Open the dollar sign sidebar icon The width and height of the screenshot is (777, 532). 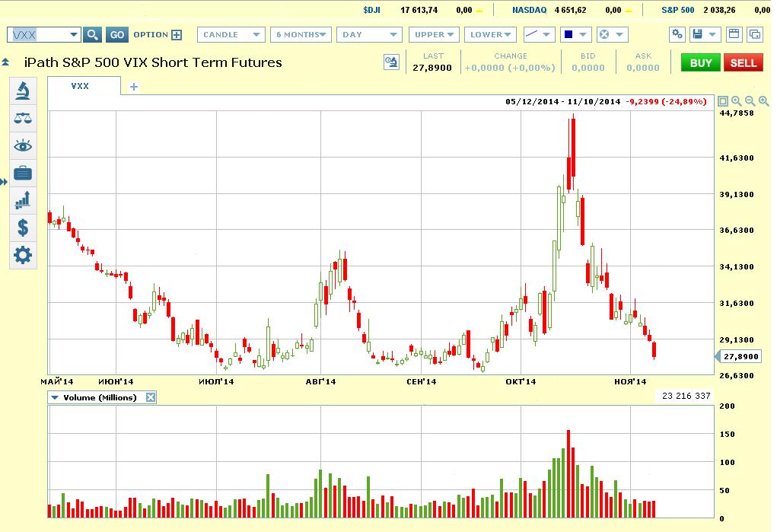tap(23, 228)
